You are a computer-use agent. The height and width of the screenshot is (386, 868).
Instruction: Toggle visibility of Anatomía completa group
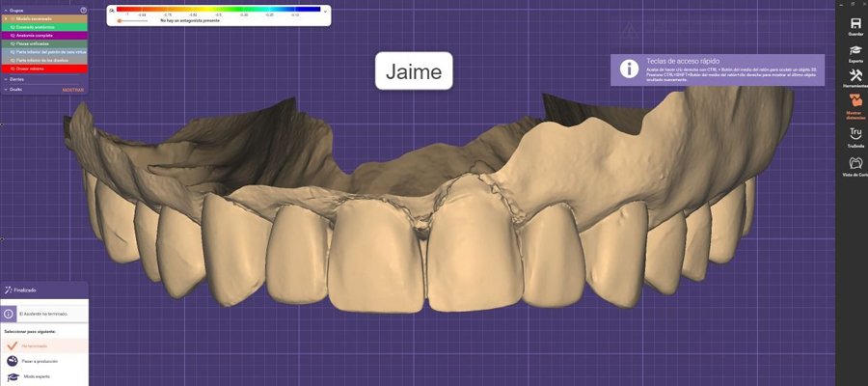click(x=12, y=35)
